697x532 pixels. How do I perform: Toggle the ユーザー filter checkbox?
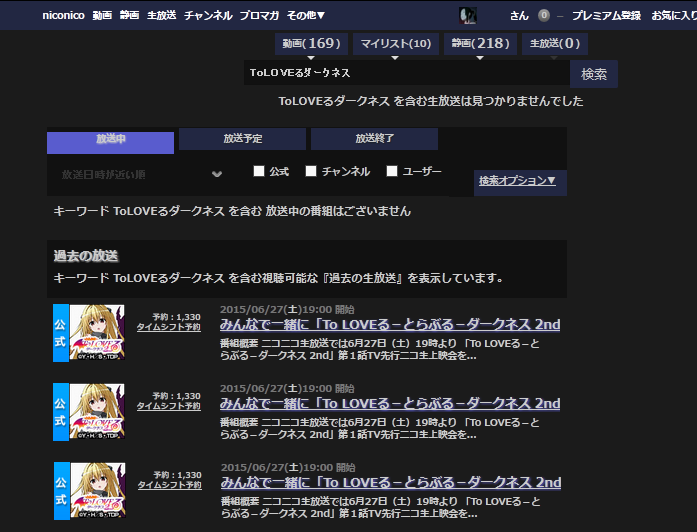click(392, 171)
